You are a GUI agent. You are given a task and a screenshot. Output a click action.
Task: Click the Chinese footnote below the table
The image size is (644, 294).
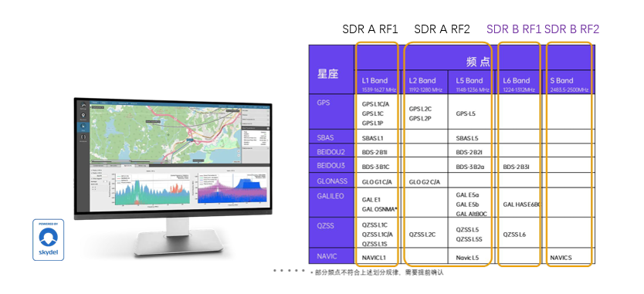coord(377,272)
